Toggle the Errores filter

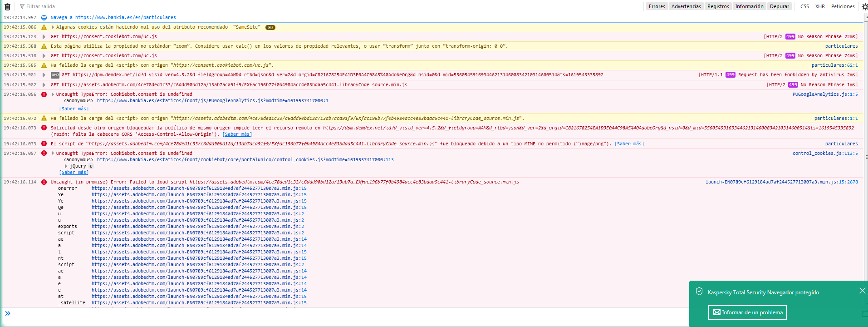tap(657, 6)
